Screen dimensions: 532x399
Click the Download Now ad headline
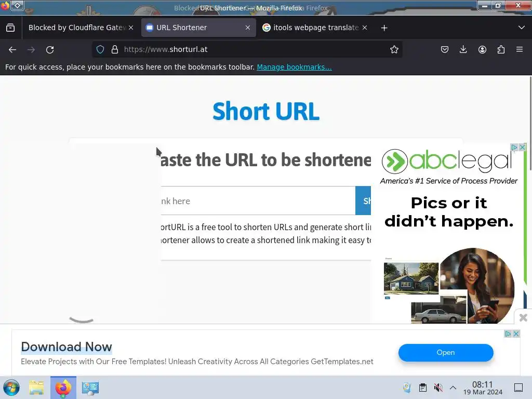pyautogui.click(x=66, y=347)
